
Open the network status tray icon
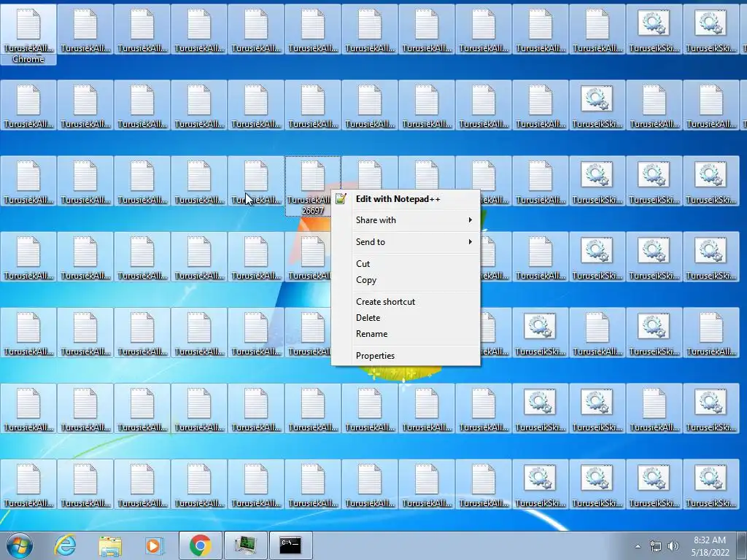pos(656,546)
